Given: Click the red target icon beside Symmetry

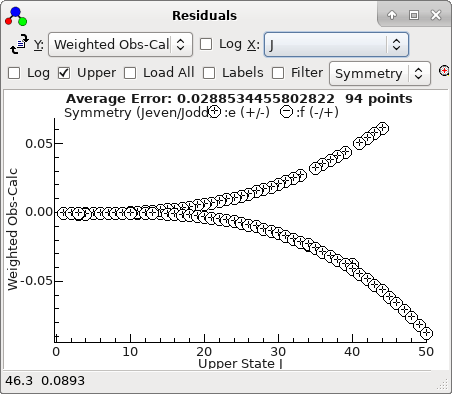Looking at the screenshot, I should 445,71.
